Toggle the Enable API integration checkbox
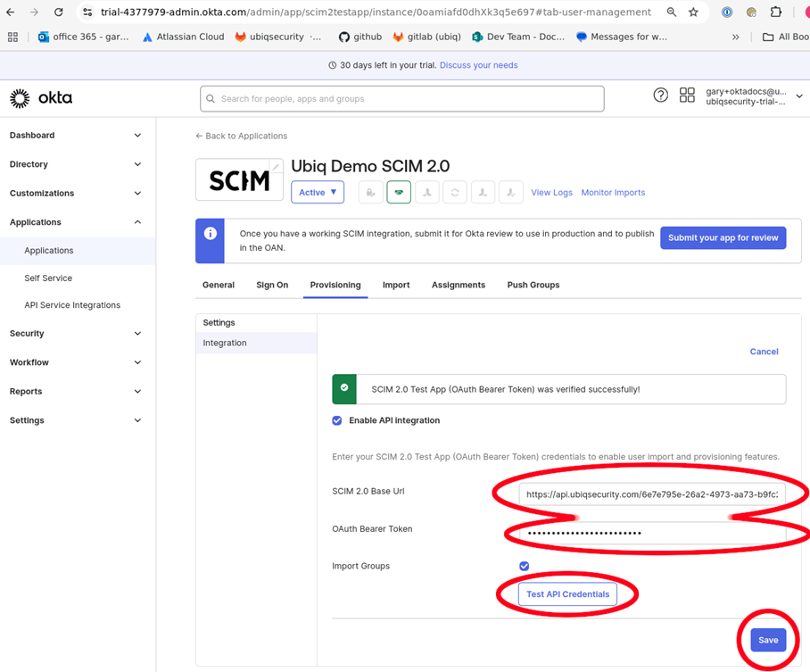This screenshot has height=672, width=810. pos(337,420)
